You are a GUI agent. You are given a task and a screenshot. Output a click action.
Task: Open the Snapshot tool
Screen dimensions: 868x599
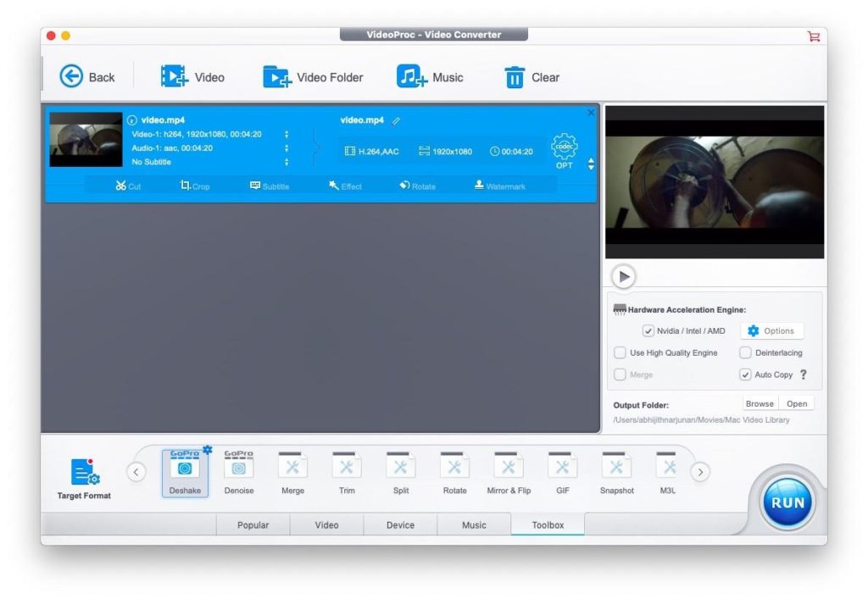(x=616, y=472)
